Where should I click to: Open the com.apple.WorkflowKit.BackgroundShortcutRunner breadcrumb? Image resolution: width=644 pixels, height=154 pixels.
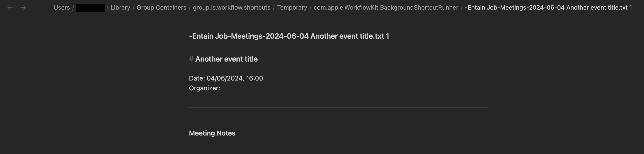[386, 8]
